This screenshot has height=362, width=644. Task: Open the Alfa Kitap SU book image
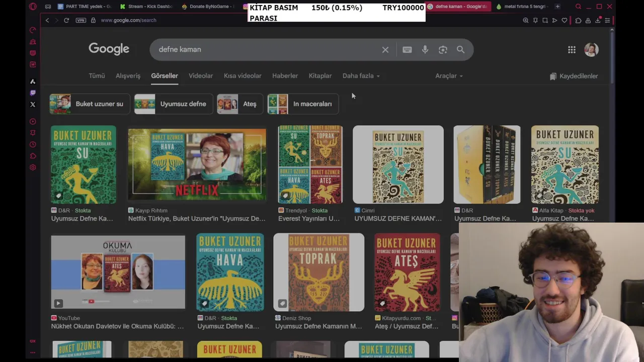[565, 164]
